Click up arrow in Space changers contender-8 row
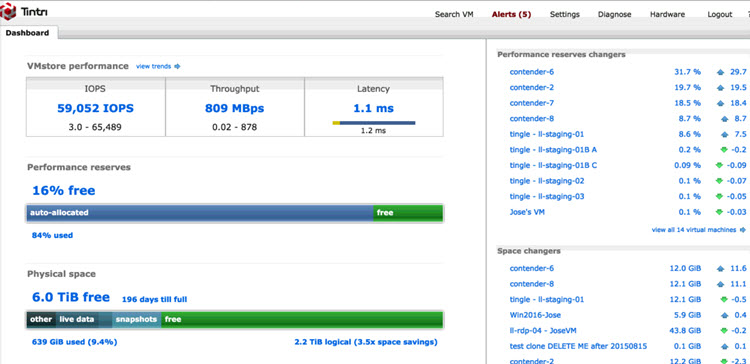Image resolution: width=750 pixels, height=364 pixels. click(721, 284)
